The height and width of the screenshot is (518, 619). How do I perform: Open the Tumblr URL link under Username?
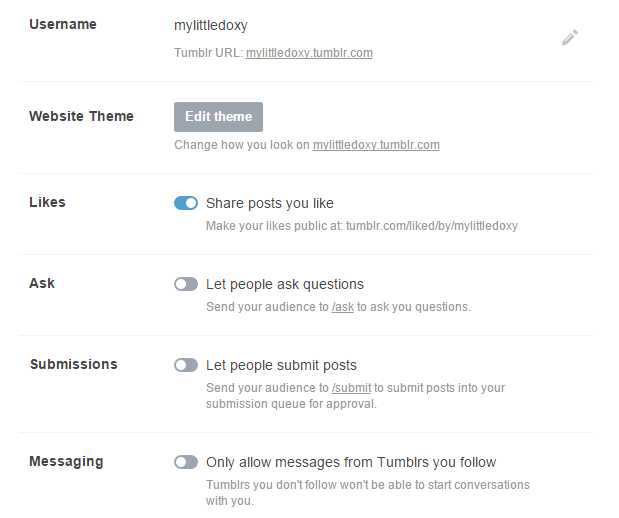coord(309,53)
